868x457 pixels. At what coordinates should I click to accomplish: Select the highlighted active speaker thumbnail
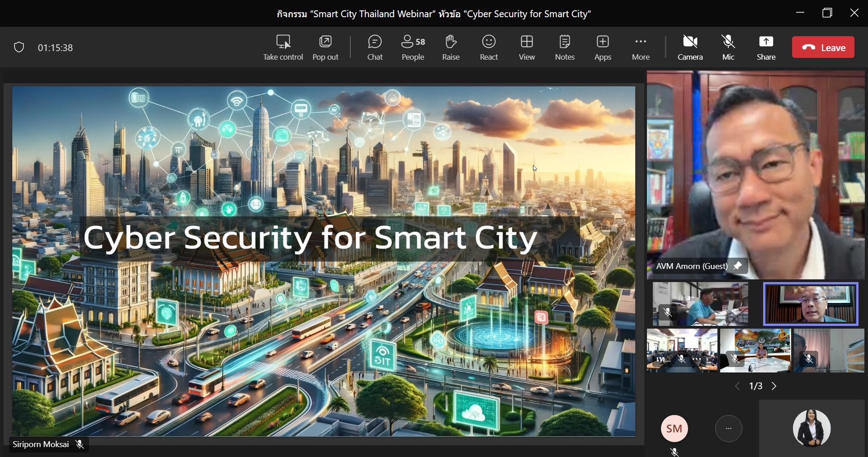point(810,304)
